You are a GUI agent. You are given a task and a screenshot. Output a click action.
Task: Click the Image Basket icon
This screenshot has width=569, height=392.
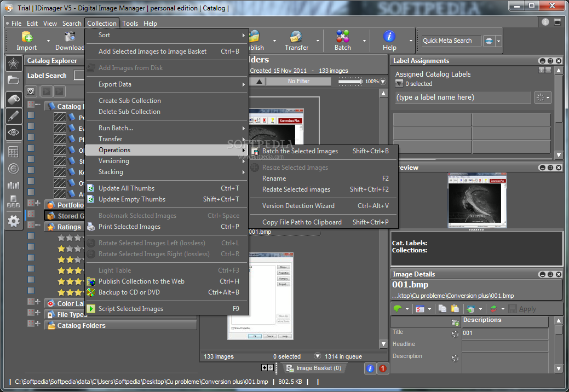click(x=290, y=368)
